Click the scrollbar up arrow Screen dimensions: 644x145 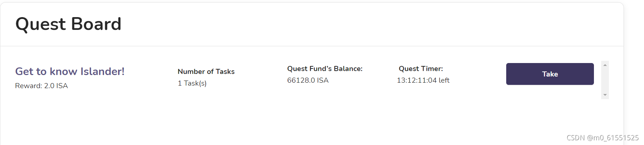pos(605,65)
